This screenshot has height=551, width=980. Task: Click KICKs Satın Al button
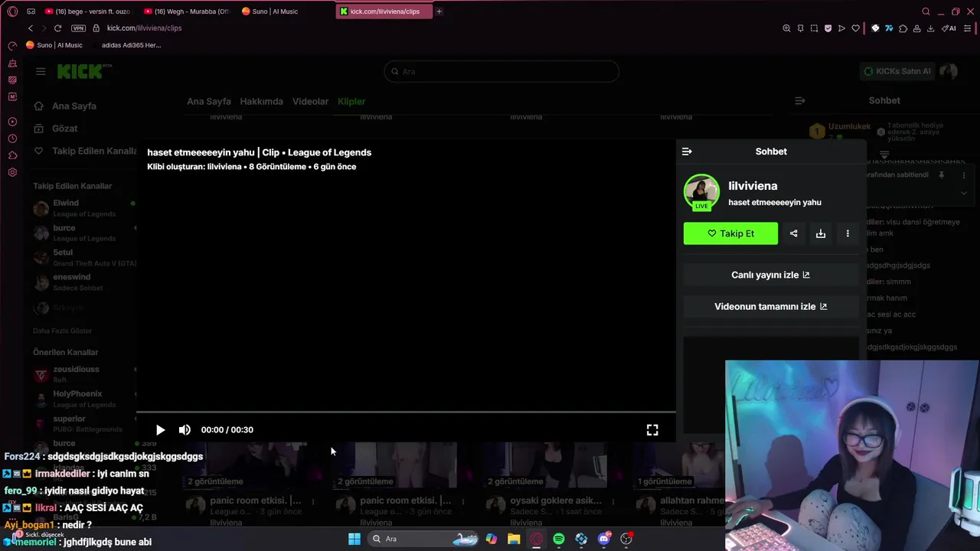897,71
